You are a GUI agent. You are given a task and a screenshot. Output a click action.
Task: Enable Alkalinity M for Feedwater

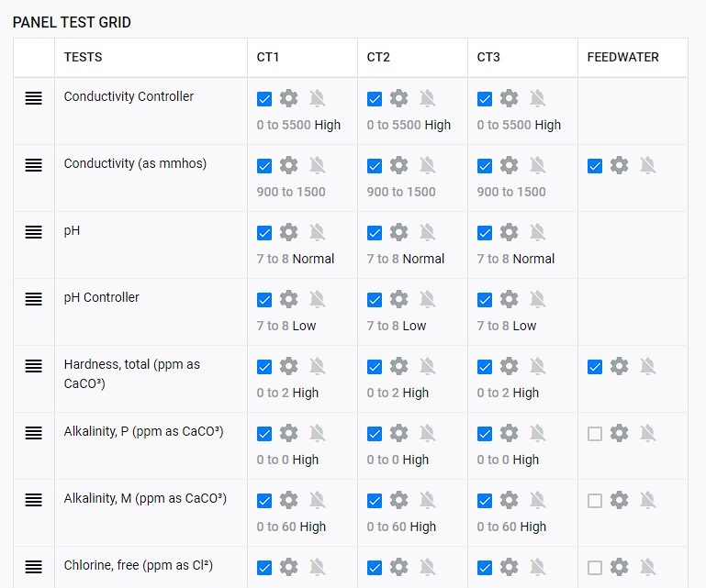click(x=595, y=501)
